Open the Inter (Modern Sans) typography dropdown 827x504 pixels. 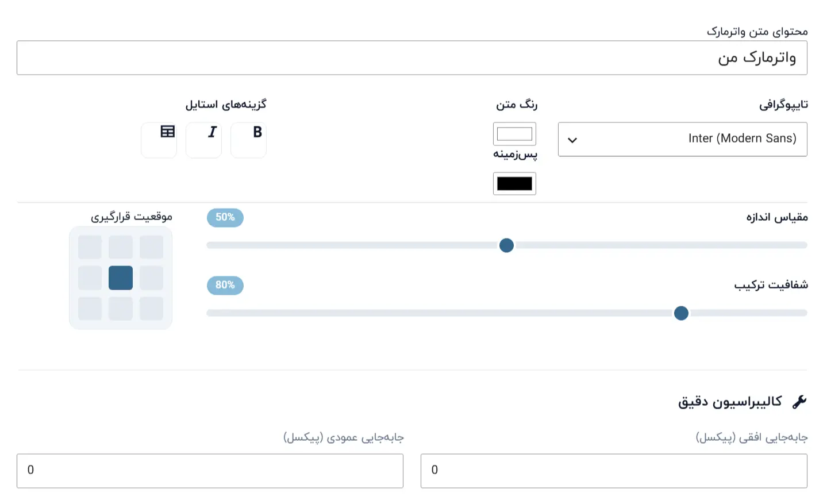pyautogui.click(x=682, y=139)
